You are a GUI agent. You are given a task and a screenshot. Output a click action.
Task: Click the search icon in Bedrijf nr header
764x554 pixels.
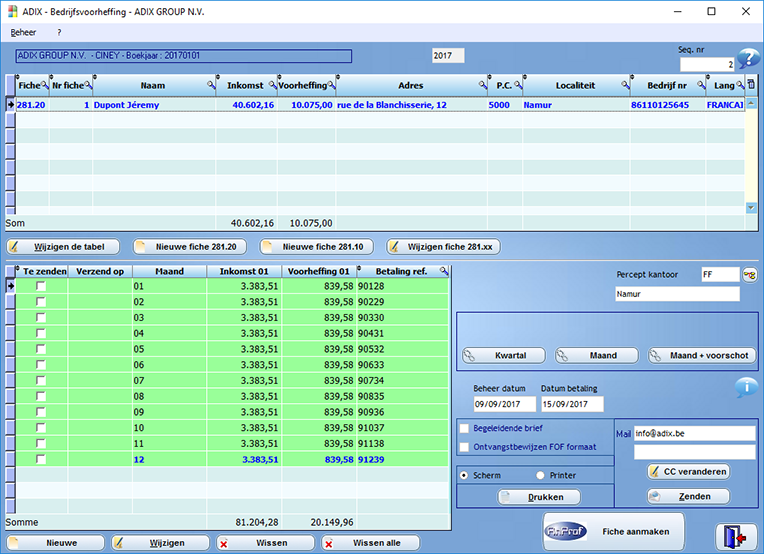tap(701, 85)
